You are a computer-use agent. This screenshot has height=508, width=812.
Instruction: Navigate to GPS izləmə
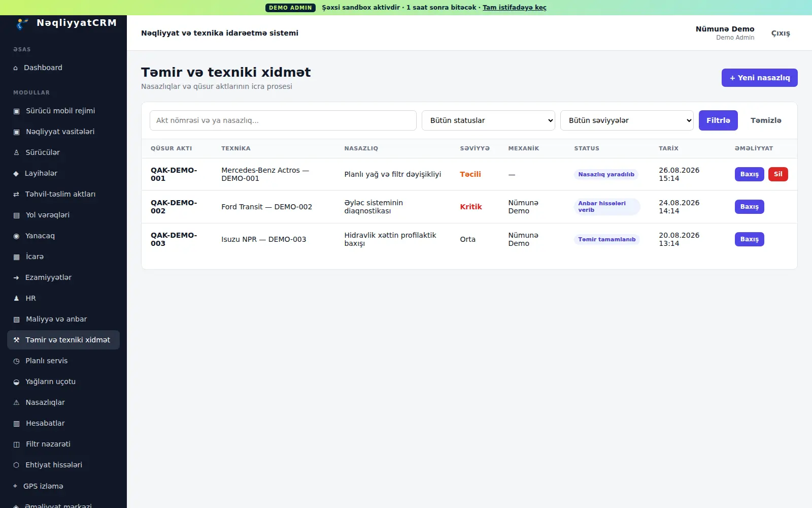click(63, 486)
